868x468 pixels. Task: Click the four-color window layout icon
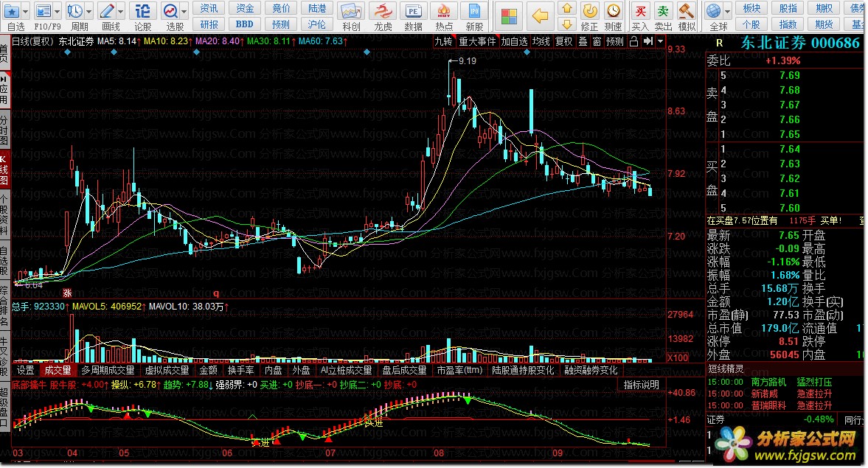click(509, 16)
